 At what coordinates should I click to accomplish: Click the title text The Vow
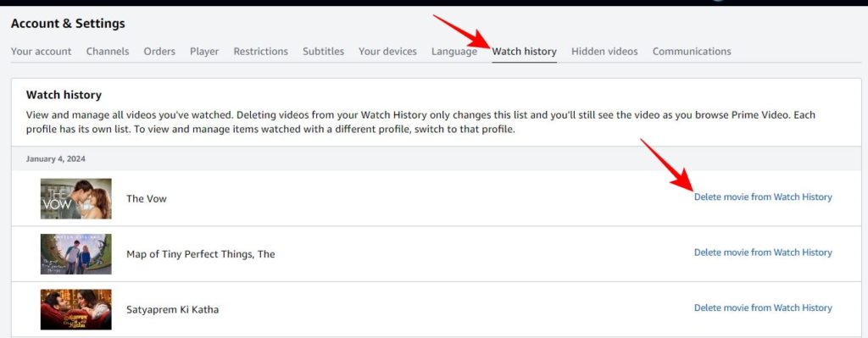146,198
